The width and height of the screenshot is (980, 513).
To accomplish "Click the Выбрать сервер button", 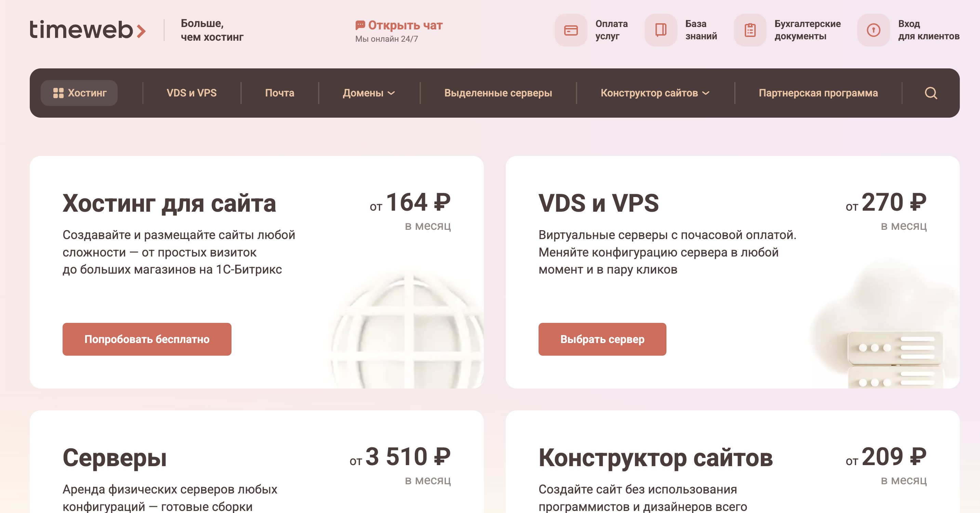I will pos(602,339).
